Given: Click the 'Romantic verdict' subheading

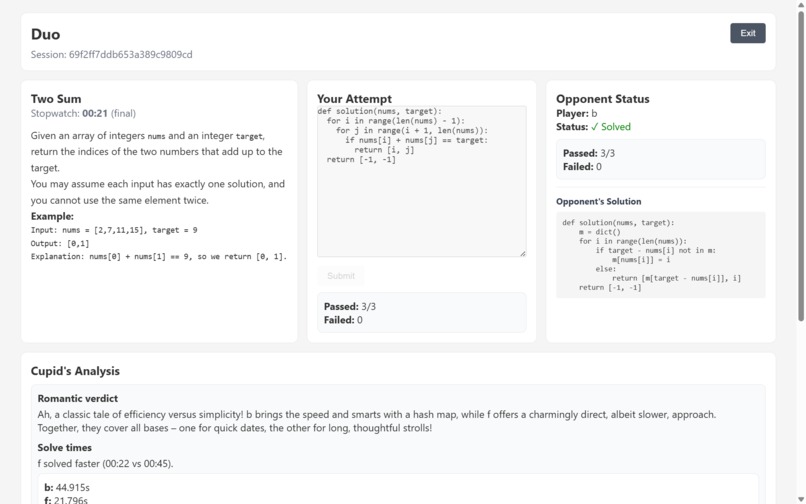Looking at the screenshot, I should 78,399.
